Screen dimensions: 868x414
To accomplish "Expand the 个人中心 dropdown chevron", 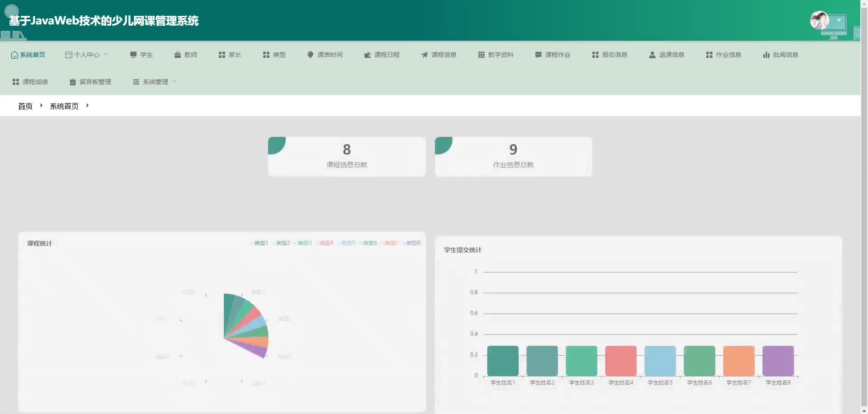I will pyautogui.click(x=106, y=54).
